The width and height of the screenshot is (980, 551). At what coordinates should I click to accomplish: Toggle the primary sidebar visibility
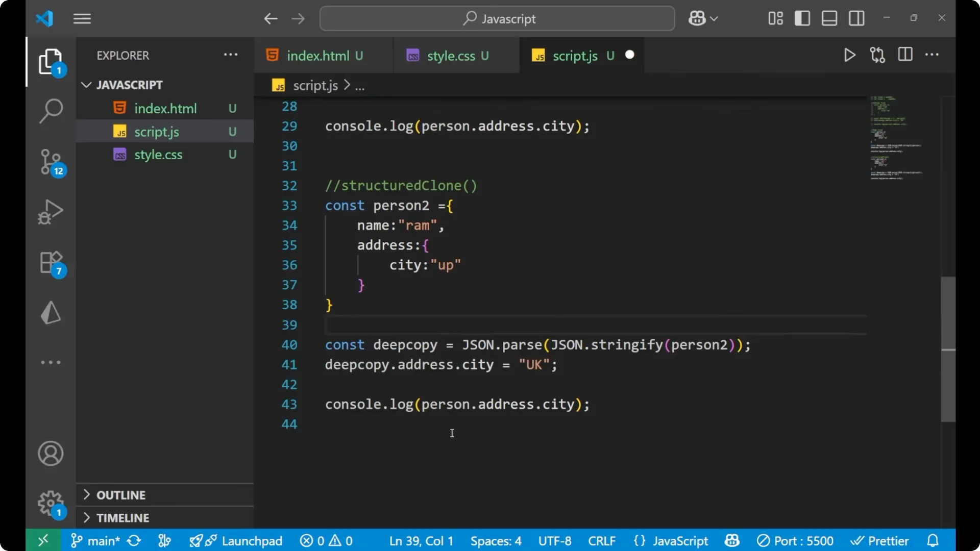point(802,18)
